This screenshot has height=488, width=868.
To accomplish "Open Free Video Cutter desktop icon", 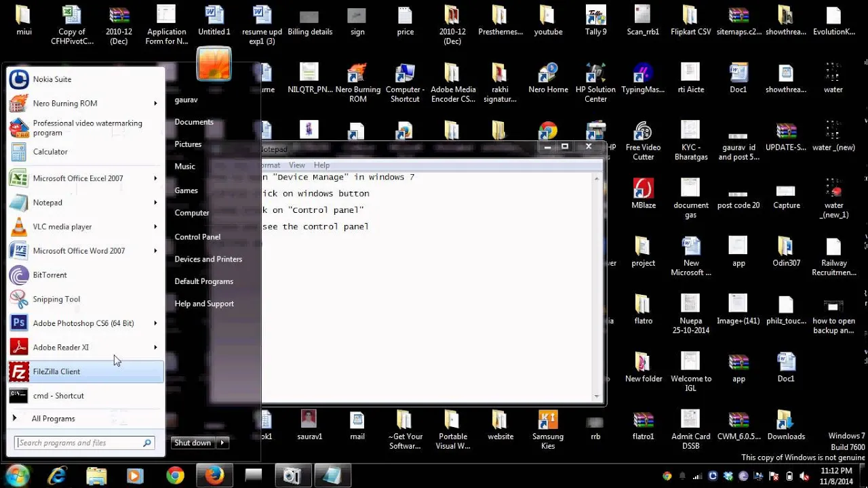I will tap(643, 142).
